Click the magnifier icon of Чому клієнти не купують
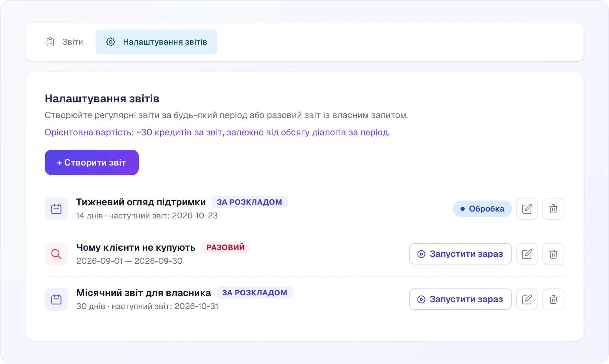 [56, 254]
